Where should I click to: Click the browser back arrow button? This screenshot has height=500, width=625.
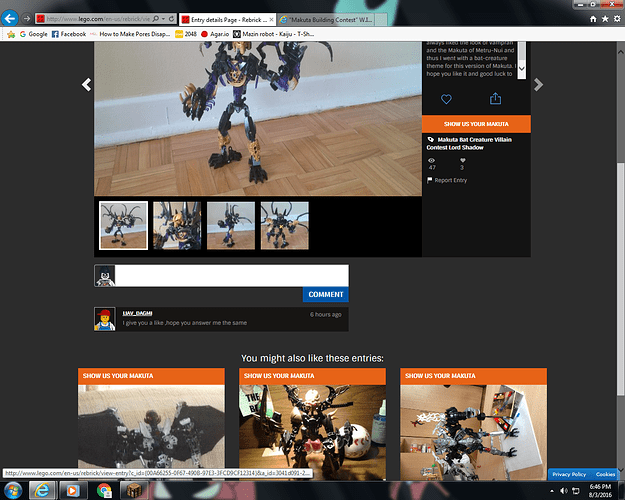(10, 18)
